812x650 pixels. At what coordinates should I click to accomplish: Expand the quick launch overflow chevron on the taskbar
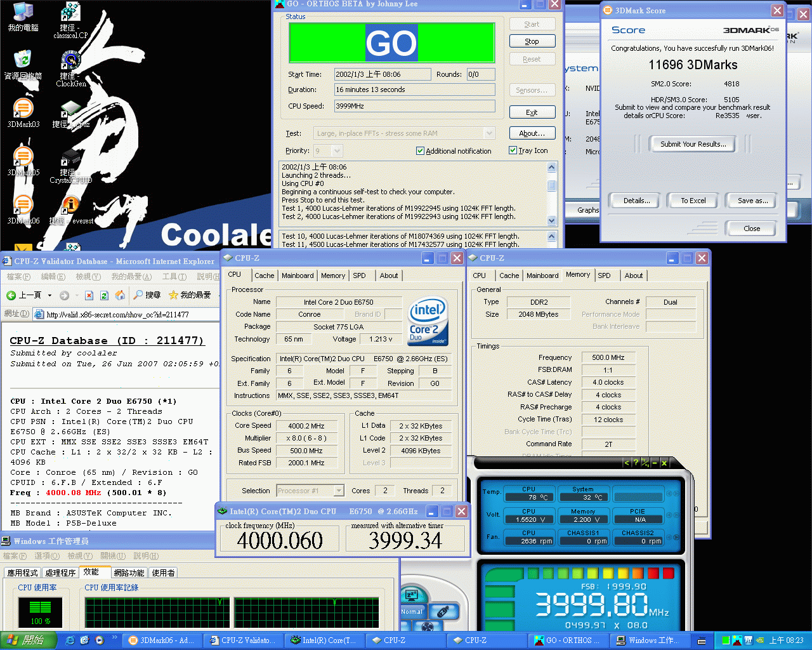[x=115, y=637]
